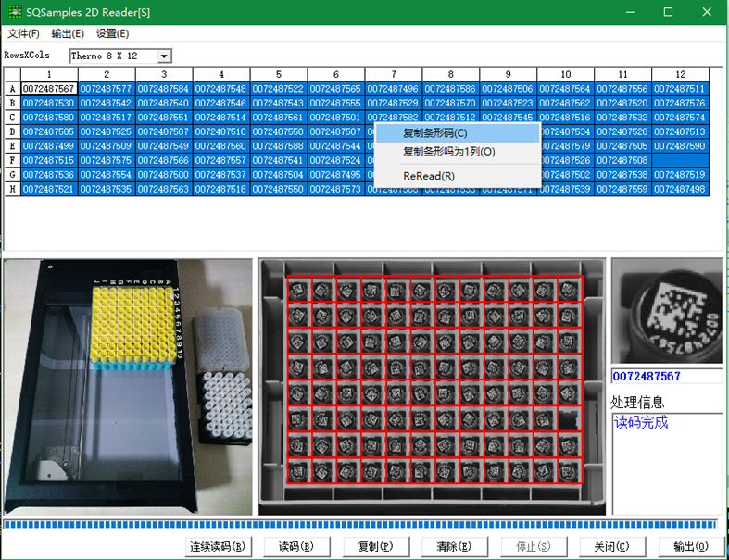The image size is (729, 560).
Task: Select cell 0072487498 in row H
Action: (x=680, y=189)
